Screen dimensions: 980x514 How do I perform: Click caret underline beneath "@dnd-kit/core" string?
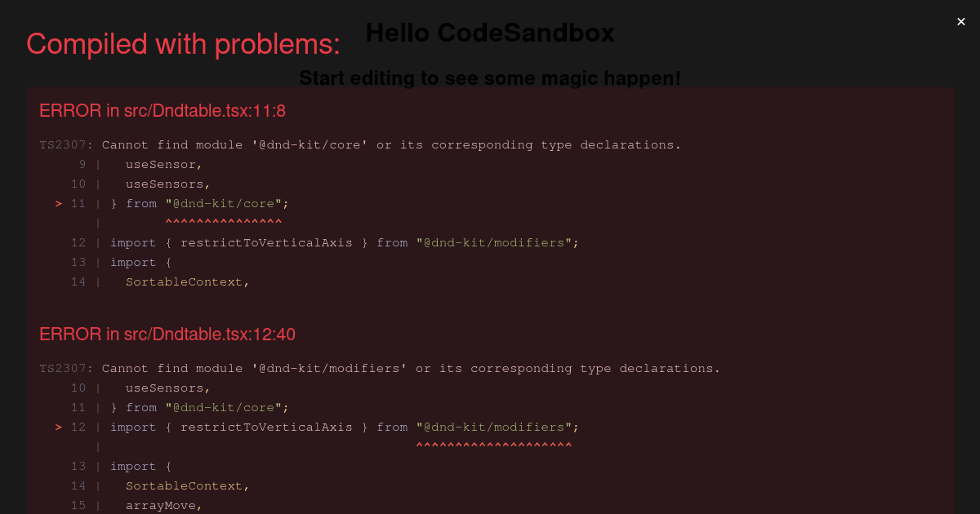(223, 222)
